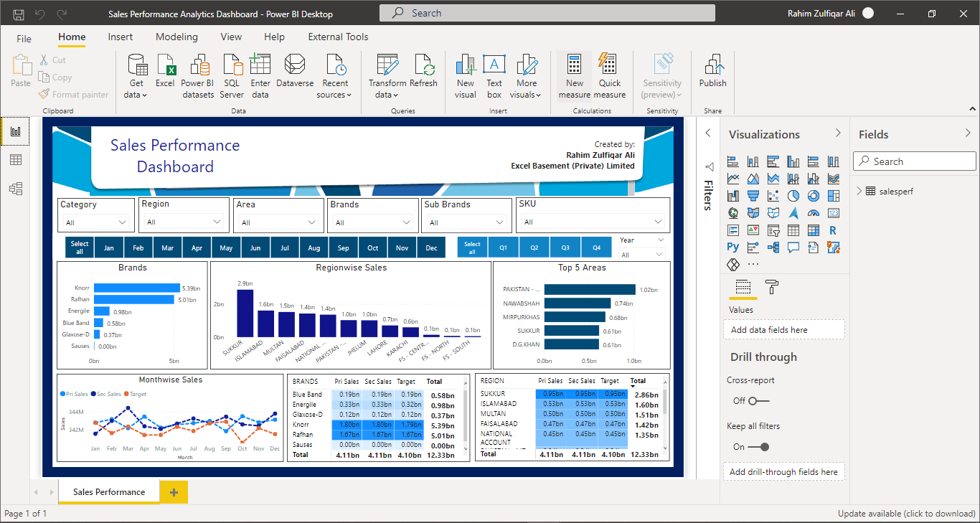Switch to Data view in left sidebar
This screenshot has height=523, width=980.
click(16, 160)
